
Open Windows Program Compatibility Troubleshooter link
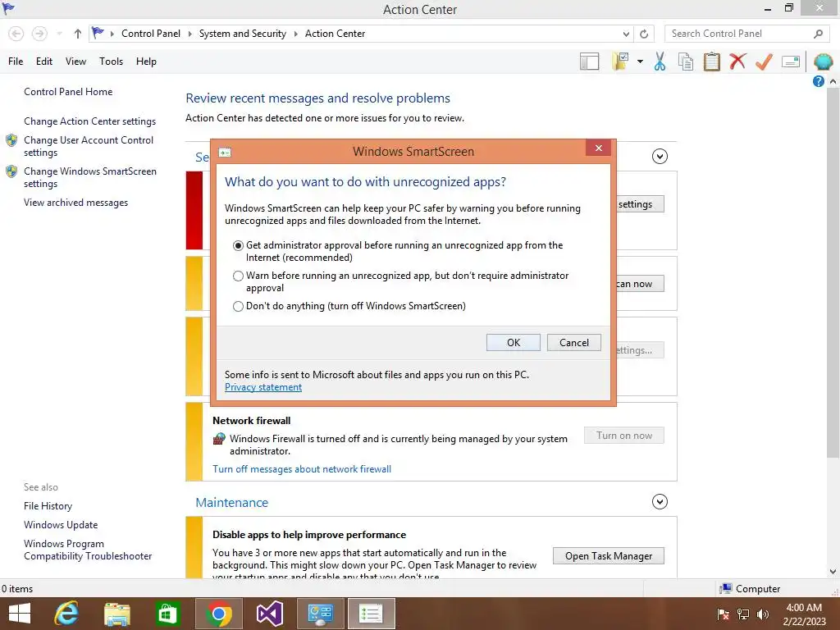(87, 550)
